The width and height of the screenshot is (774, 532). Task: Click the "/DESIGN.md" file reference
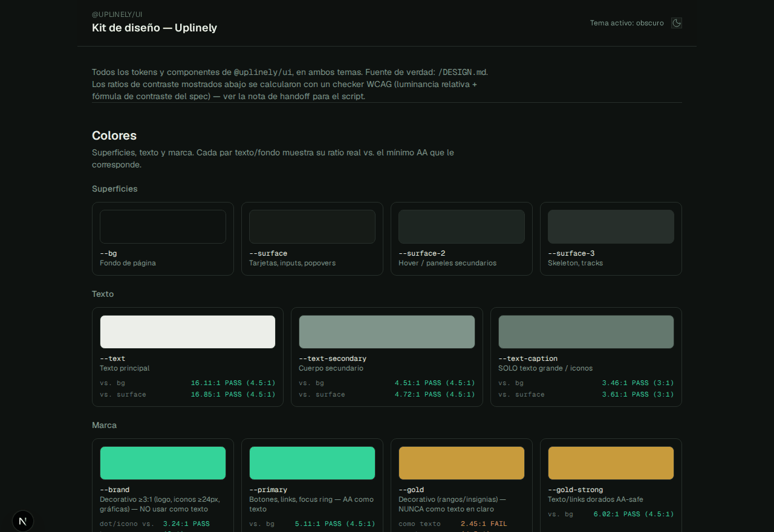point(463,72)
